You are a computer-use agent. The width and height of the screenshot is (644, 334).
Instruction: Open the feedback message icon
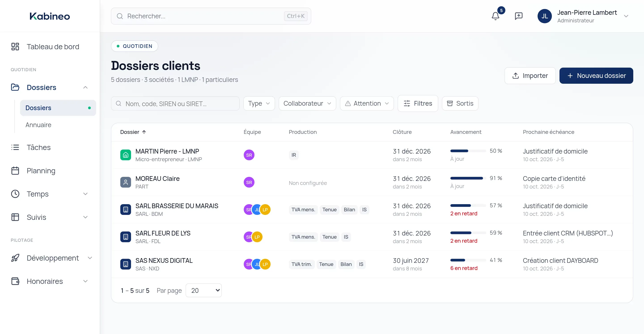point(519,16)
